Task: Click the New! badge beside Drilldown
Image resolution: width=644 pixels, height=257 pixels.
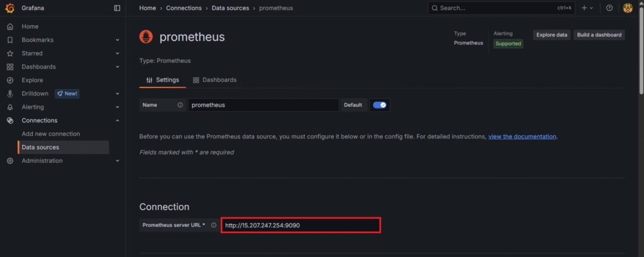Action: pyautogui.click(x=67, y=94)
